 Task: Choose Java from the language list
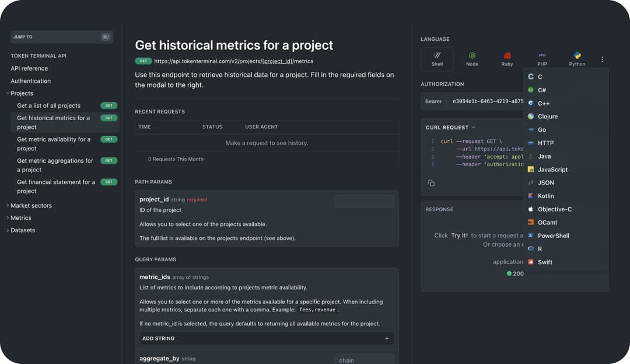click(566, 156)
